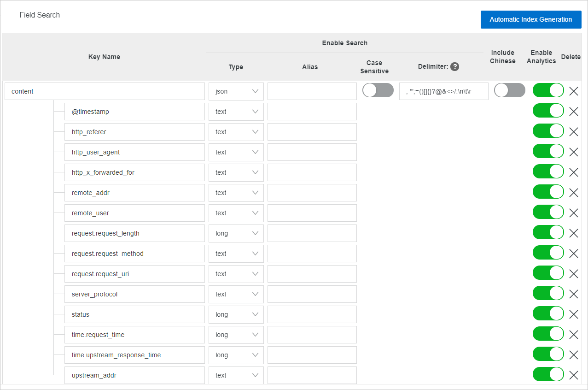Toggle Case Sensitive for content

pos(378,90)
